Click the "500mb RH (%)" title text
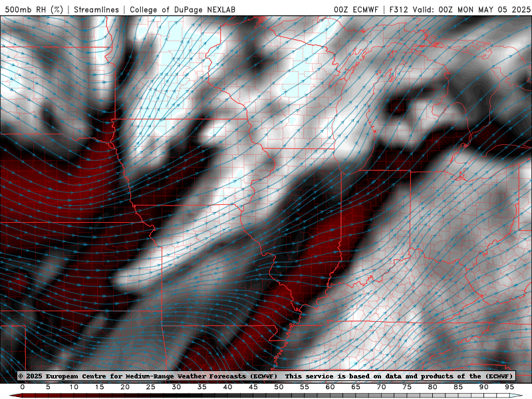This screenshot has width=532, height=399. 35,9
